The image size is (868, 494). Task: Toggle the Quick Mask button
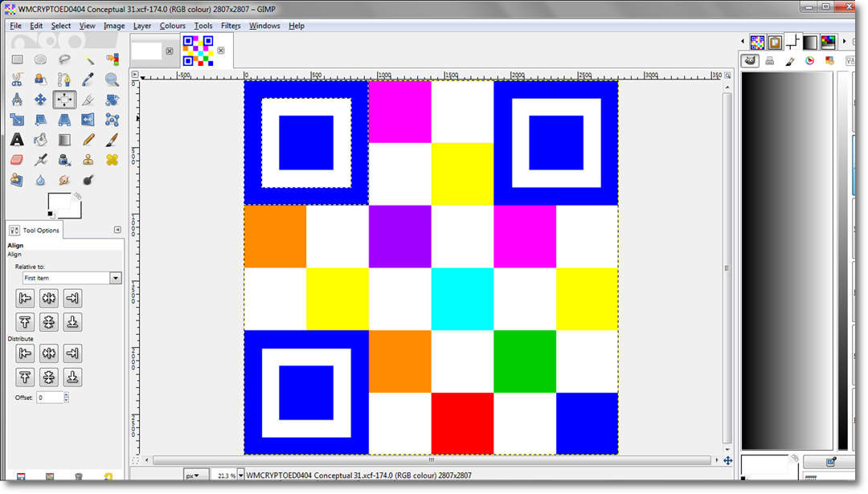[135, 460]
